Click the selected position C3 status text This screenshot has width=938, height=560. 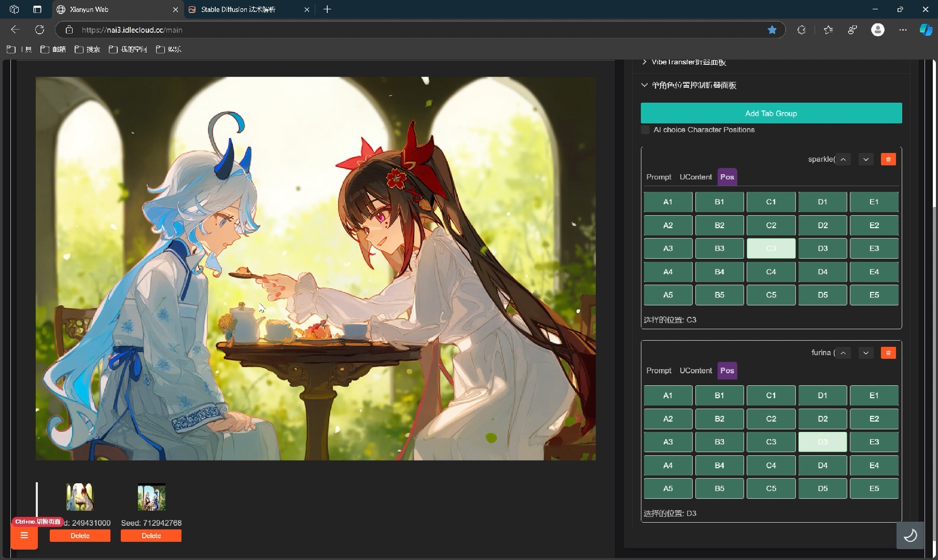coord(669,319)
